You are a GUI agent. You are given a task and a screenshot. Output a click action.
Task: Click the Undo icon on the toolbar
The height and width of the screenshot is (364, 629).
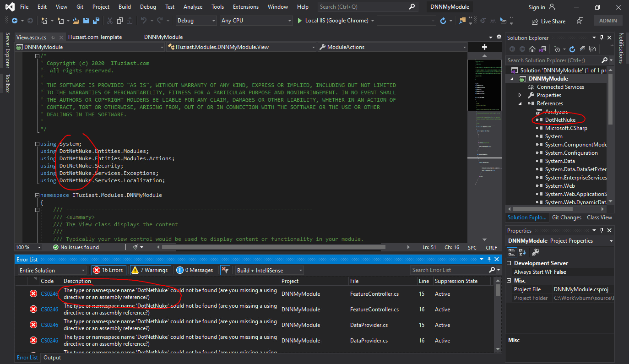144,21
